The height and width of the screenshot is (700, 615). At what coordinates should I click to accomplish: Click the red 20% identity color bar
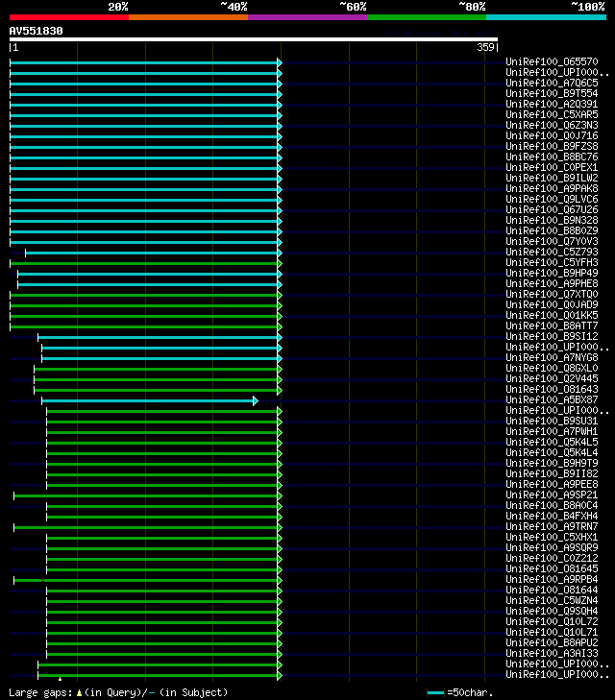pyautogui.click(x=69, y=17)
